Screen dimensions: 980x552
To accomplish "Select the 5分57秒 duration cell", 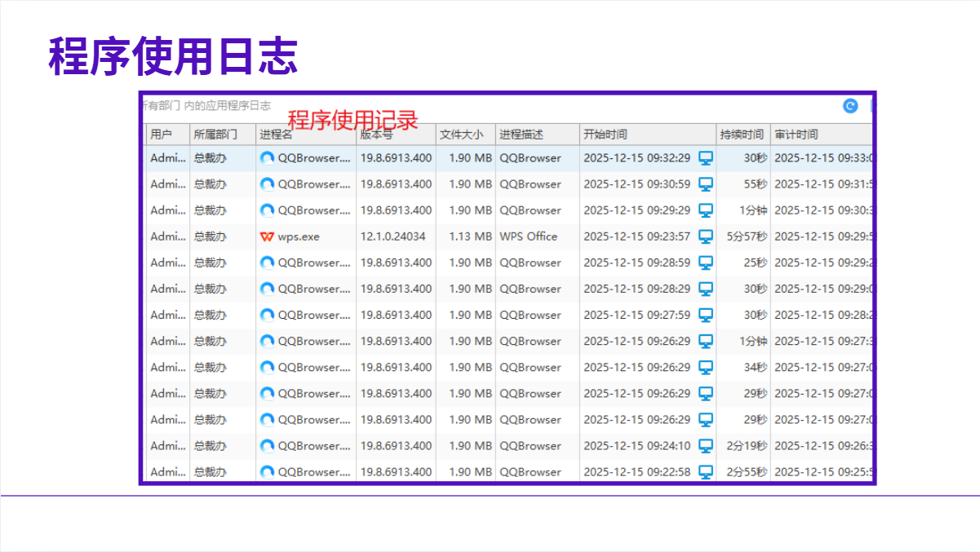I will coord(747,236).
